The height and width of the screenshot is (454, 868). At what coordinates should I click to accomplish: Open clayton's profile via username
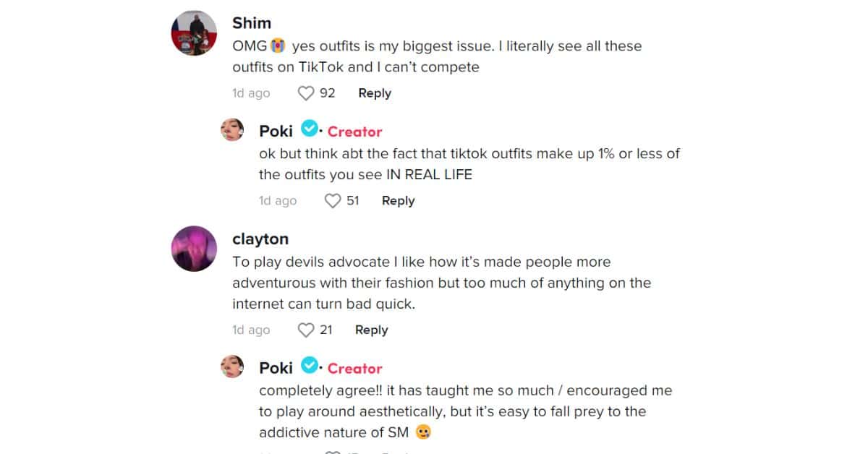tap(260, 239)
